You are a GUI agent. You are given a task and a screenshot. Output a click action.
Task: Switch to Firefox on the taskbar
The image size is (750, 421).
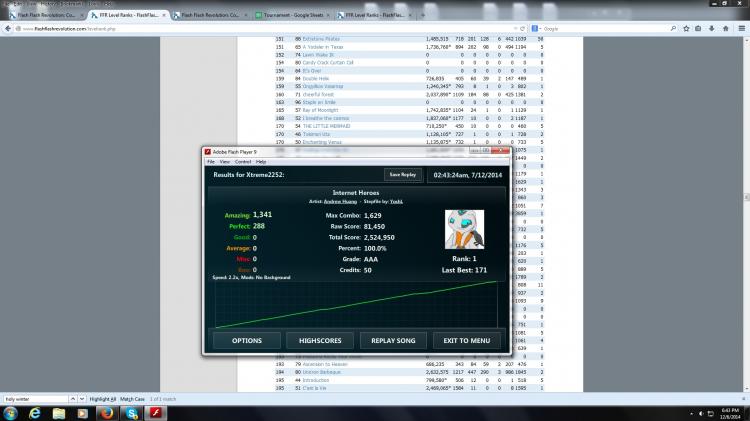tap(107, 413)
